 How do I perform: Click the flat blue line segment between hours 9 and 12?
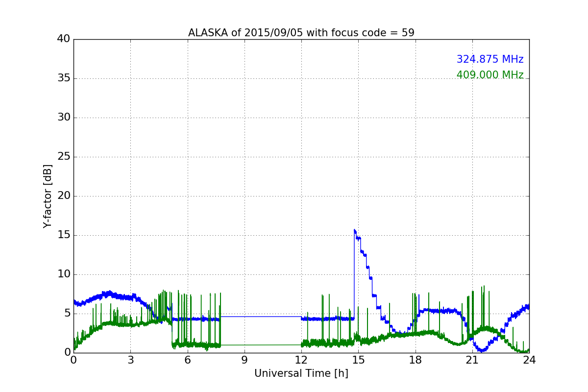261,317
